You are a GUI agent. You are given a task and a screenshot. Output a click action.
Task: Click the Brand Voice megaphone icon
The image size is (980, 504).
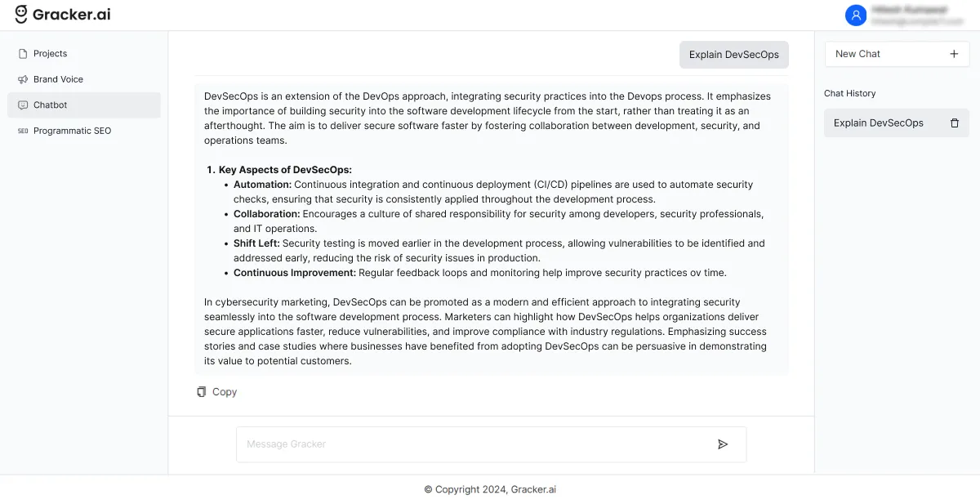22,79
